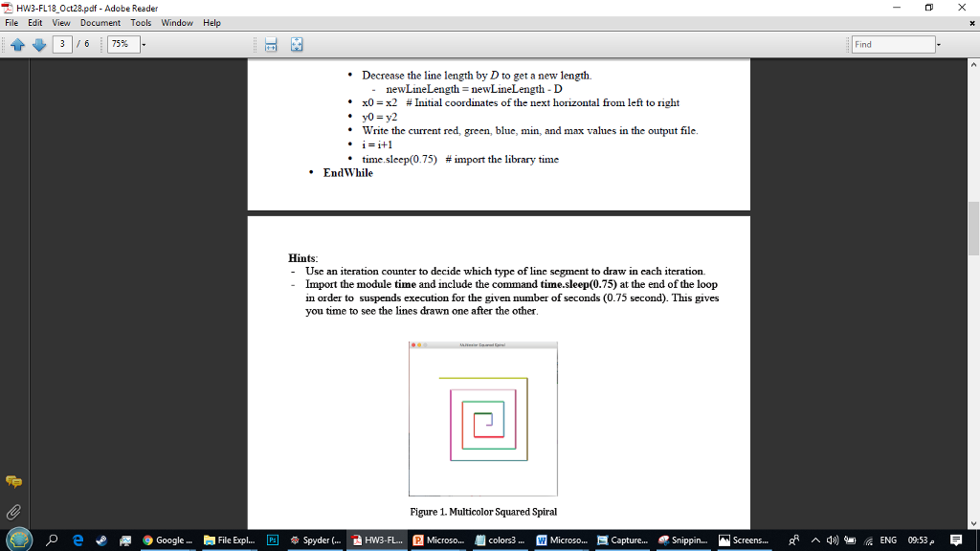980x551 pixels.
Task: Open the ENG language indicator in system tray
Action: (887, 540)
